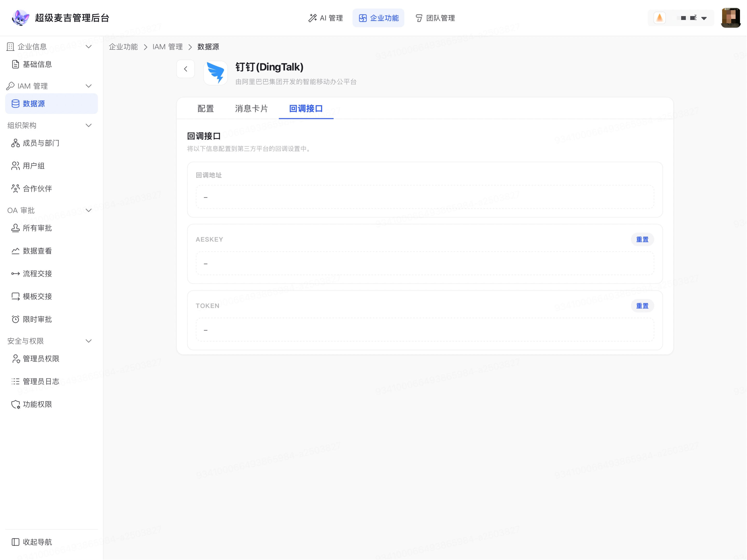Click the back arrow button beside DingTalk logo

point(185,69)
